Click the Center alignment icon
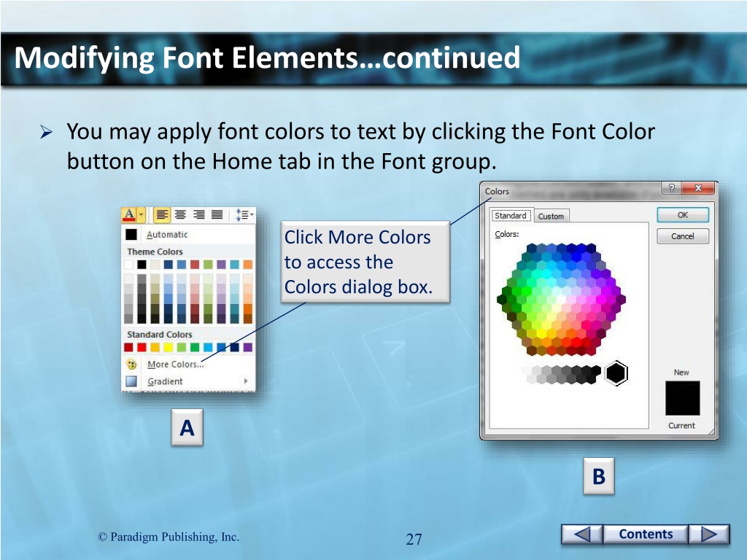 [179, 214]
